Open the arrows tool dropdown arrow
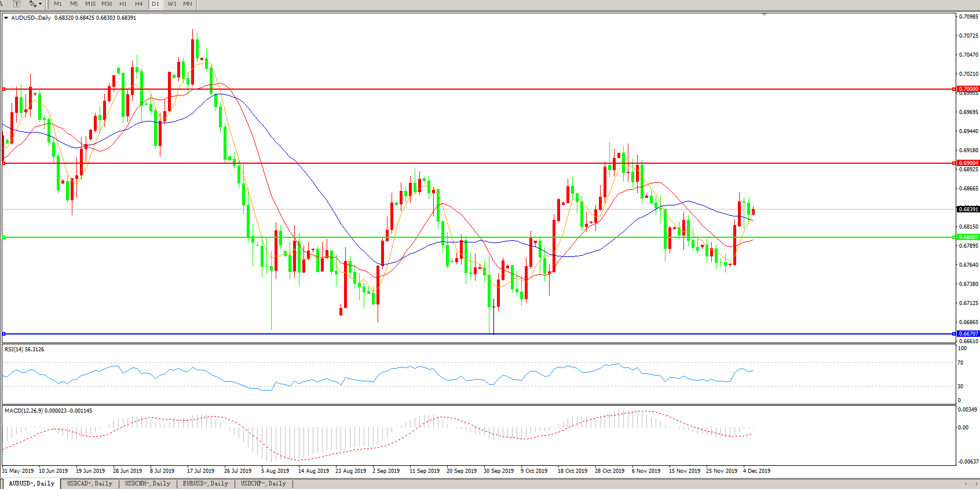This screenshot has height=489, width=980. pos(40,4)
